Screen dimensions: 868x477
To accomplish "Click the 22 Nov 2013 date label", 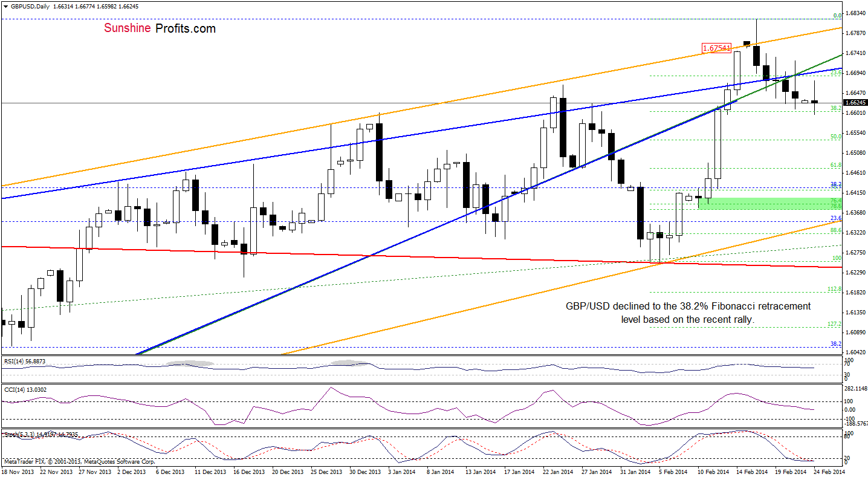I will [55, 472].
